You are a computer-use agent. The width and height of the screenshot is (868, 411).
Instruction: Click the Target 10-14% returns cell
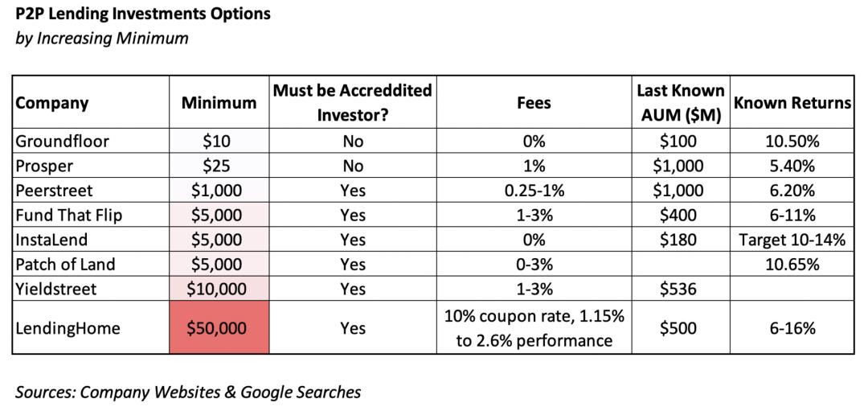pos(792,240)
